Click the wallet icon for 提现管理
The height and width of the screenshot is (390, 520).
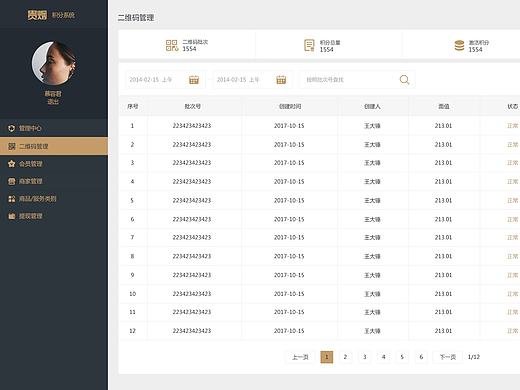[x=12, y=216]
